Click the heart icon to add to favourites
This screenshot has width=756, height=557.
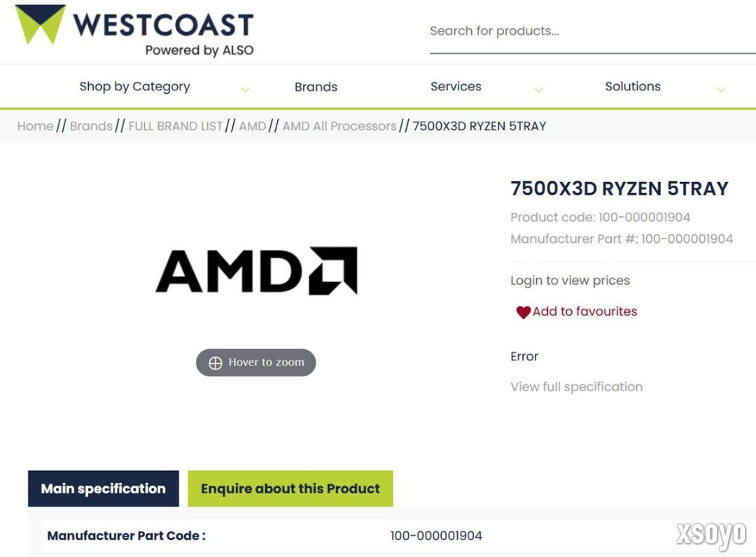523,312
